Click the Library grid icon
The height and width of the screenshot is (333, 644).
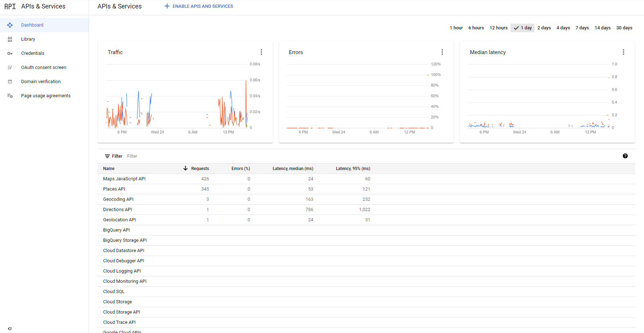pyautogui.click(x=10, y=39)
